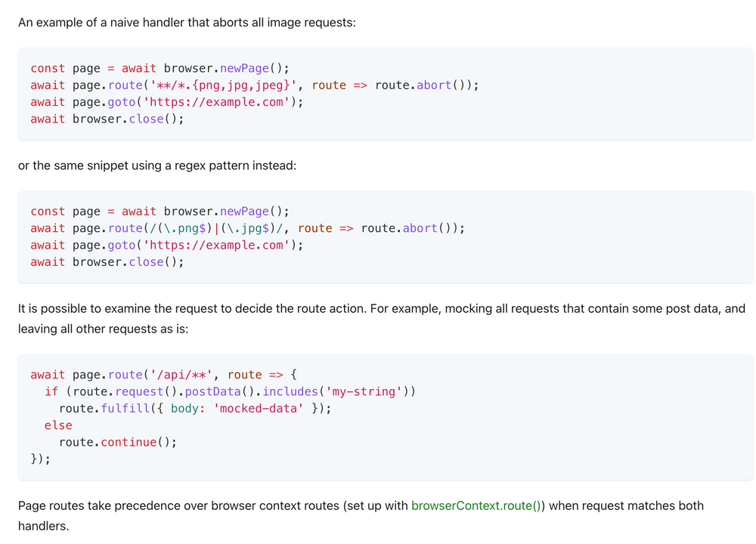The height and width of the screenshot is (544, 756).
Task: Click abort in the glob pattern snippet
Action: tap(434, 85)
